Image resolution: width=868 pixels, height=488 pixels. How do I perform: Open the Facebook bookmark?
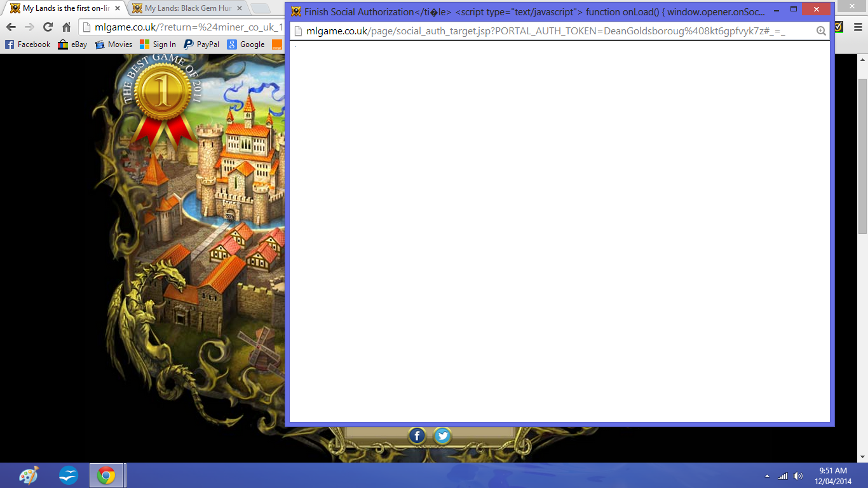tap(28, 44)
